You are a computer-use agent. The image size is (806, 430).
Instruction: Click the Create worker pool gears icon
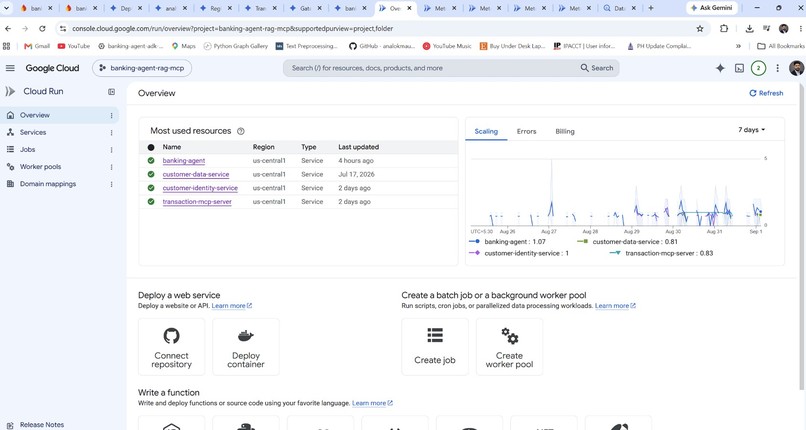509,335
